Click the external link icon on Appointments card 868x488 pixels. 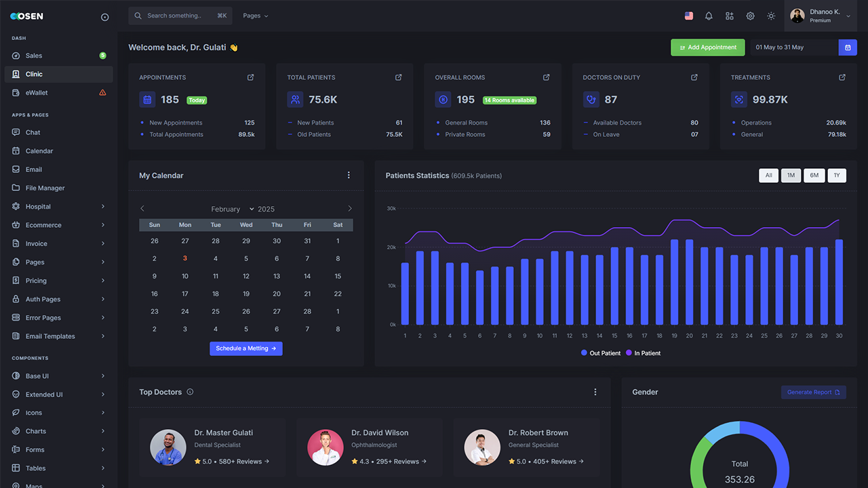(x=250, y=77)
